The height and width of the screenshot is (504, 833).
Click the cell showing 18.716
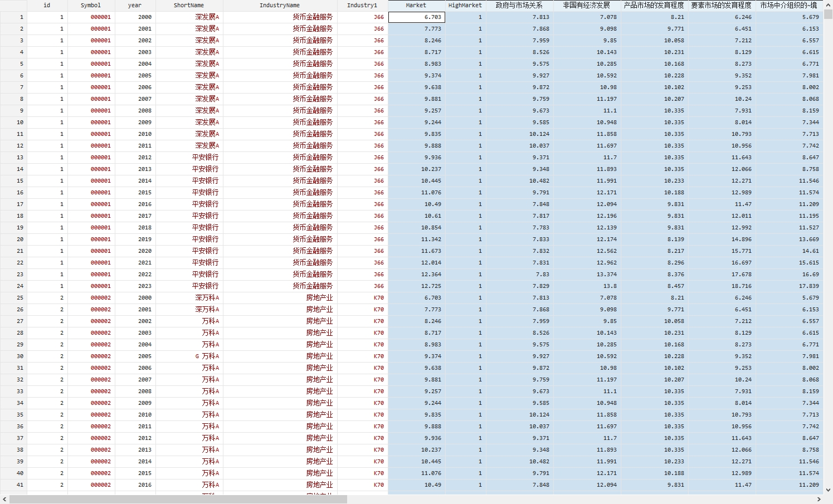pos(722,286)
